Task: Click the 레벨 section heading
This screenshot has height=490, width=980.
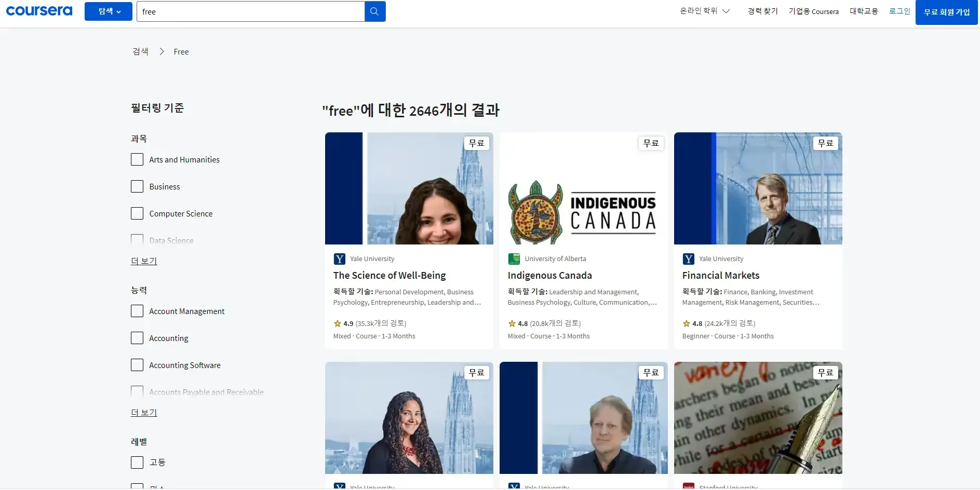Action: click(x=139, y=442)
